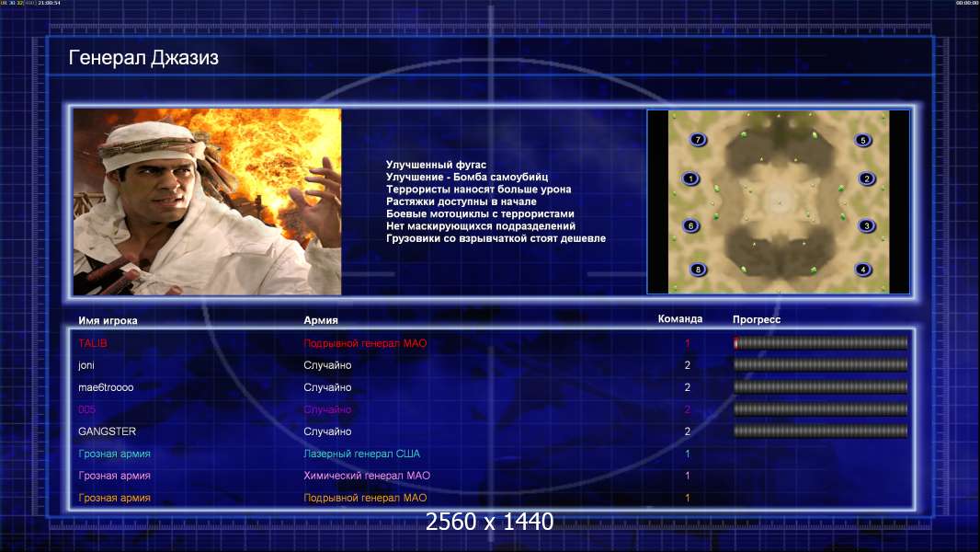The image size is (980, 552).
Task: Click 'Боевые мотоциклы с террористами' line
Action: click(x=480, y=213)
